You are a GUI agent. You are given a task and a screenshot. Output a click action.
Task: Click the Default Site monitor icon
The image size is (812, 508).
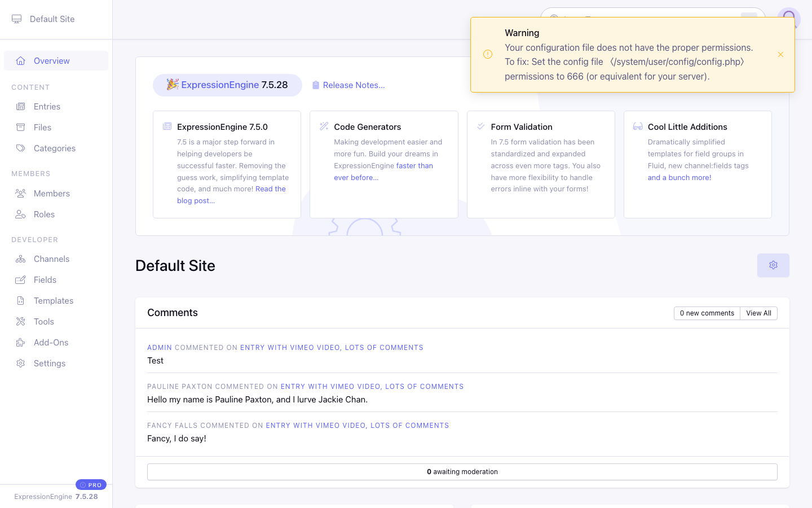coord(17,19)
